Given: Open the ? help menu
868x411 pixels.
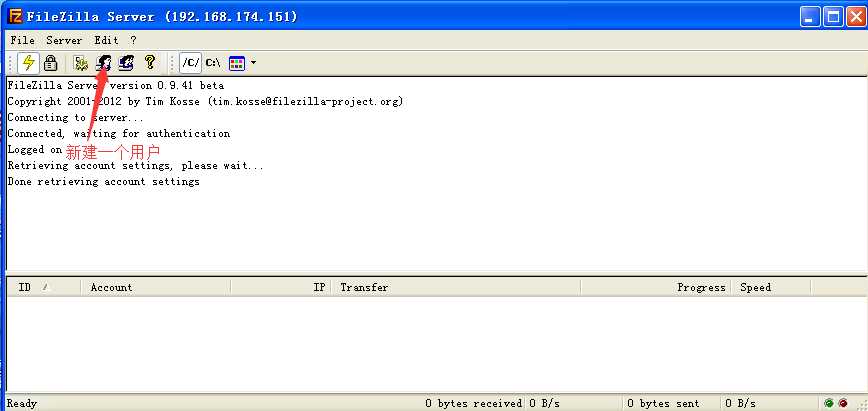Looking at the screenshot, I should point(133,40).
